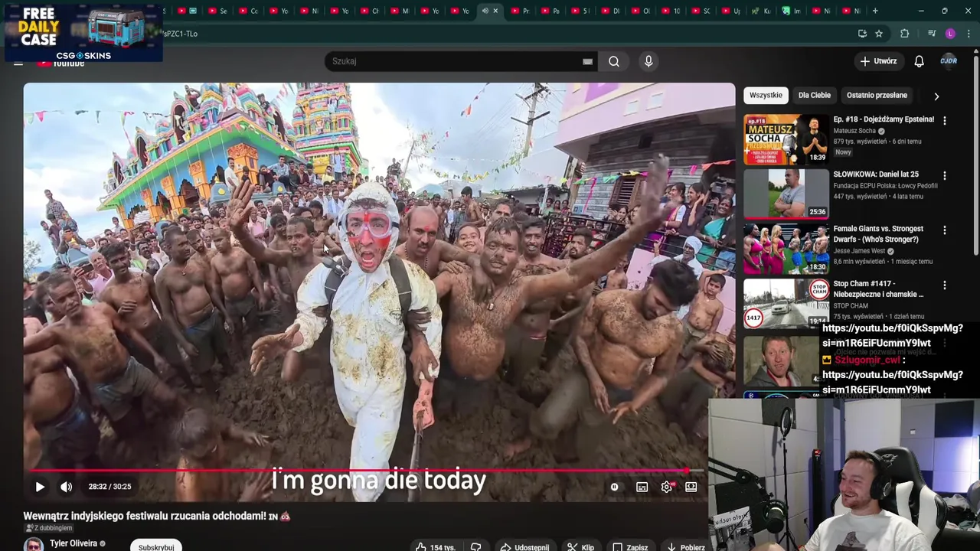Open the YouTube hamburger guide menu
Viewport: 980px width, 551px height.
point(18,63)
